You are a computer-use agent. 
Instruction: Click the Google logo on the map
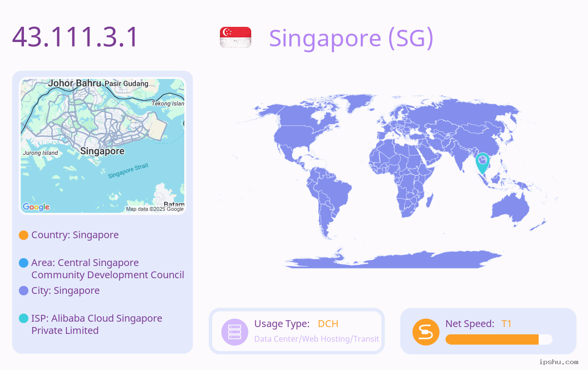(x=36, y=207)
